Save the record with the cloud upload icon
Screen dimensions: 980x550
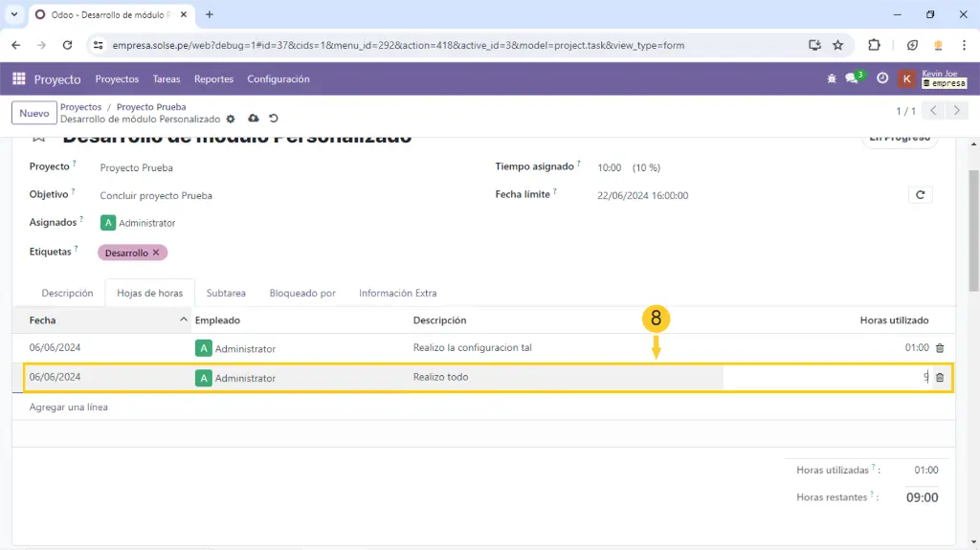point(253,119)
